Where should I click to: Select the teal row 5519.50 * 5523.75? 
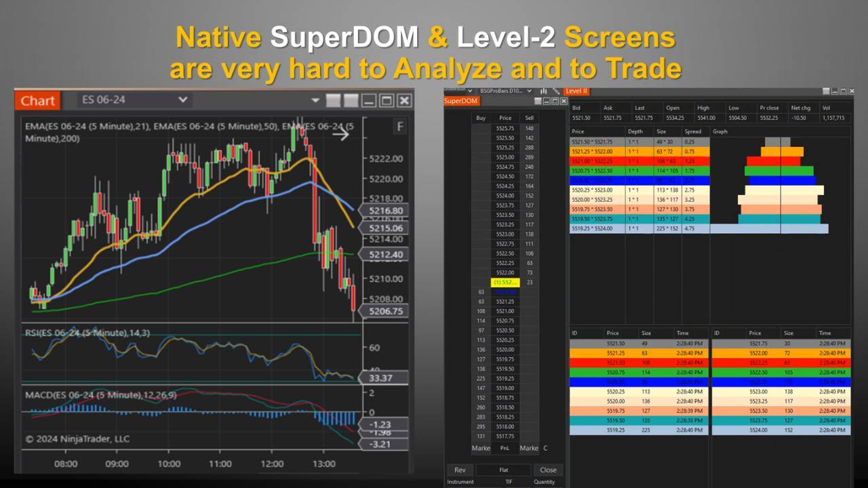(x=639, y=219)
